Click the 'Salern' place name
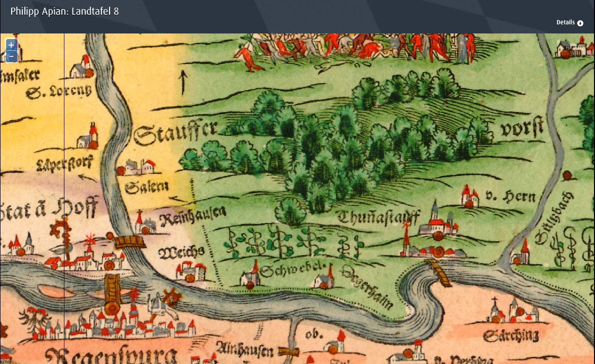The width and height of the screenshot is (595, 364). tap(147, 187)
